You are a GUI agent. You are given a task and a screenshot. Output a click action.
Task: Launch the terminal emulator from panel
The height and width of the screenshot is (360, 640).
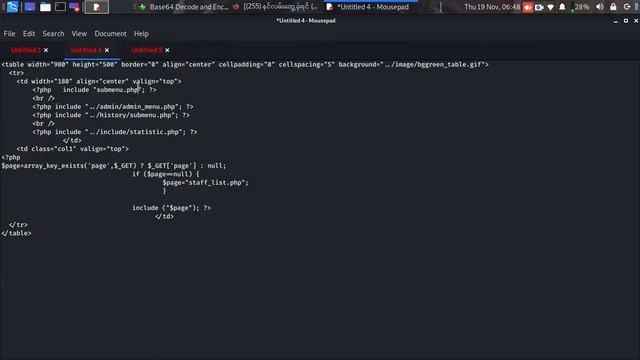coord(60,7)
